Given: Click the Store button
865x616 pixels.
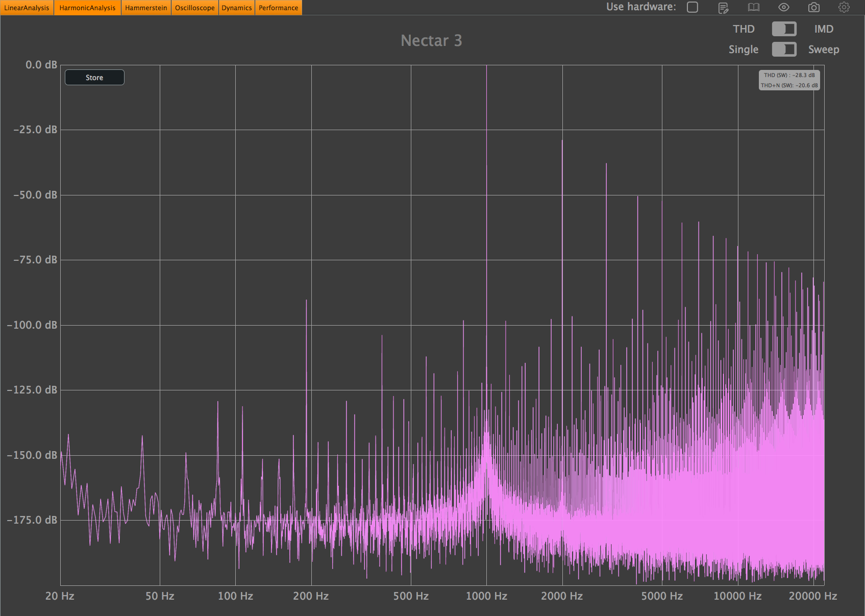Looking at the screenshot, I should 94,78.
